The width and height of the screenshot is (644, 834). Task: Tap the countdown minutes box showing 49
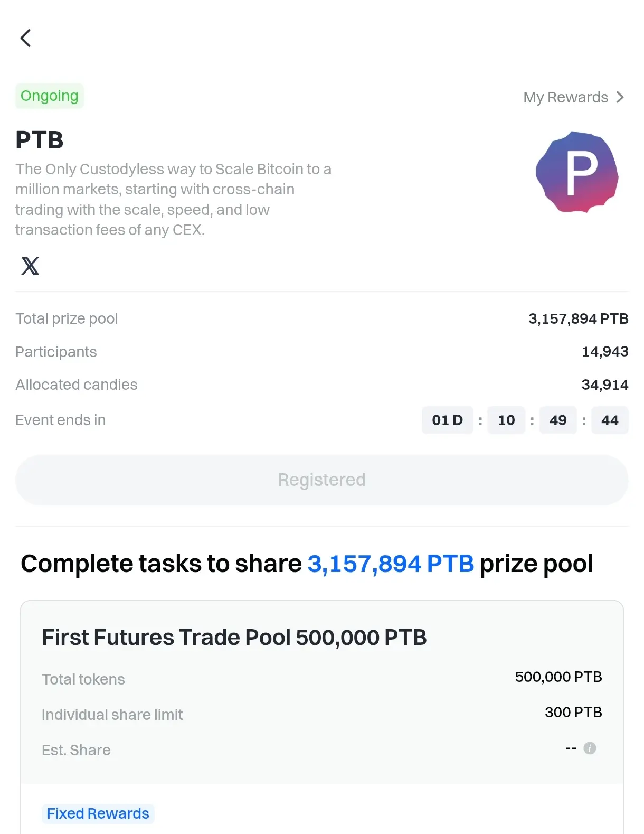coord(558,420)
